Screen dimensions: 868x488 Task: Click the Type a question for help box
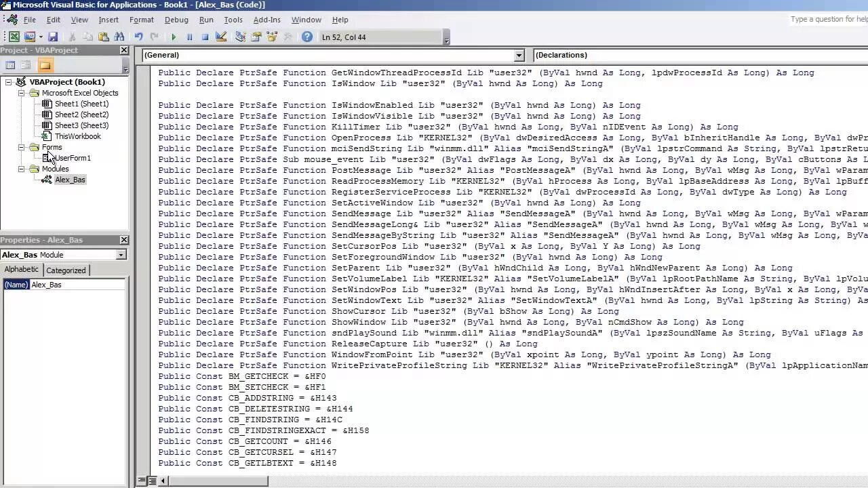click(829, 19)
